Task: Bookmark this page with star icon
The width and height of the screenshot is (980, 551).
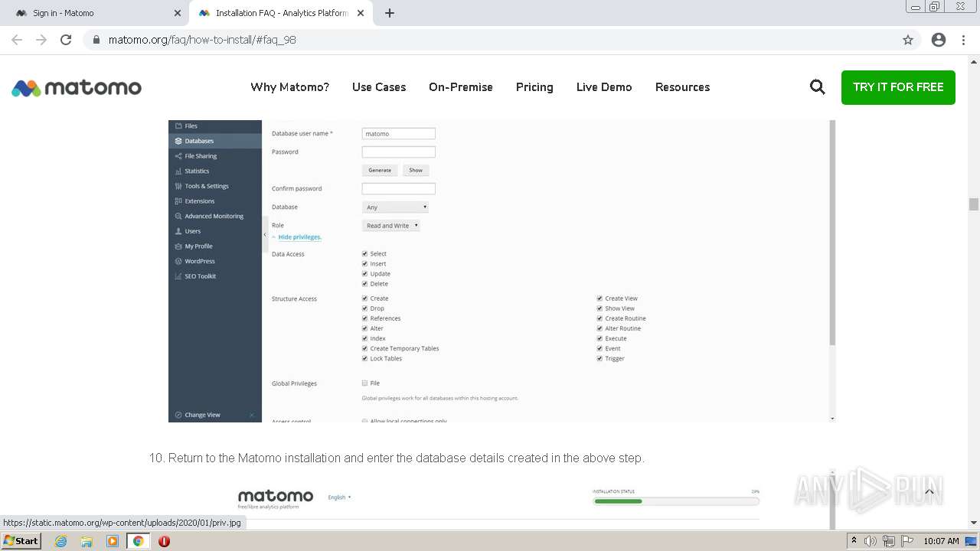Action: click(x=908, y=40)
